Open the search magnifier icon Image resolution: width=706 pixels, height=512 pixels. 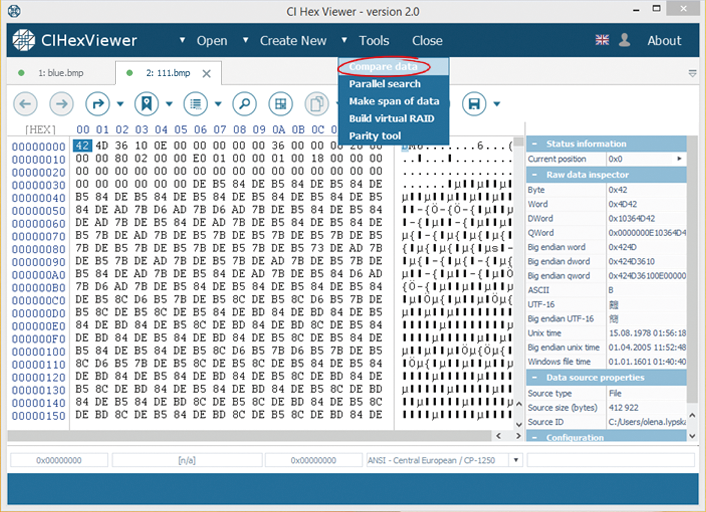coord(244,104)
